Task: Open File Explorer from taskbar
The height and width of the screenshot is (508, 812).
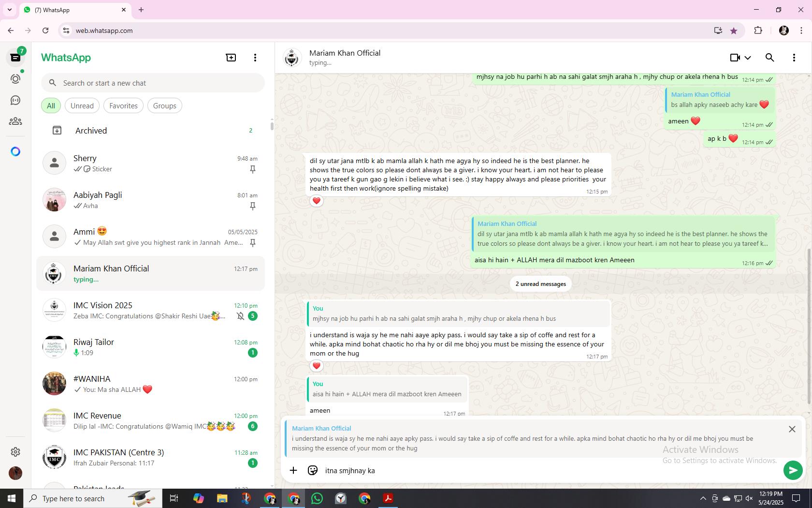Action: pyautogui.click(x=222, y=498)
